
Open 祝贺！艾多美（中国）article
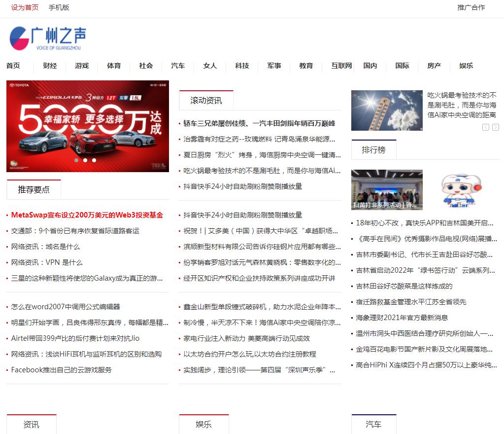(x=261, y=231)
